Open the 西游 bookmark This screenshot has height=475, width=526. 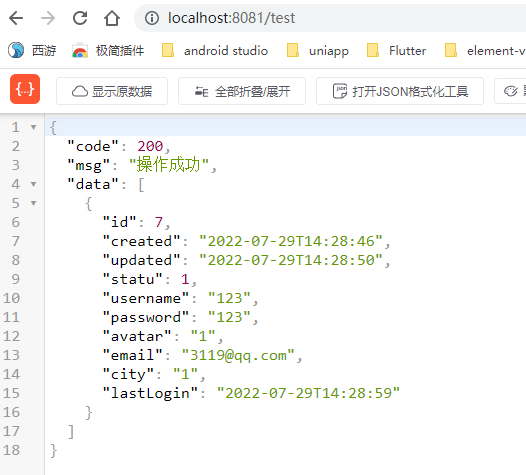pyautogui.click(x=32, y=51)
